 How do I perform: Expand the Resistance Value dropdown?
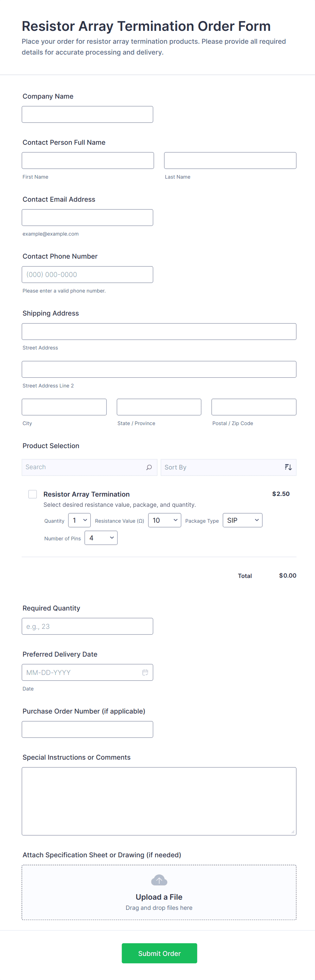[164, 520]
